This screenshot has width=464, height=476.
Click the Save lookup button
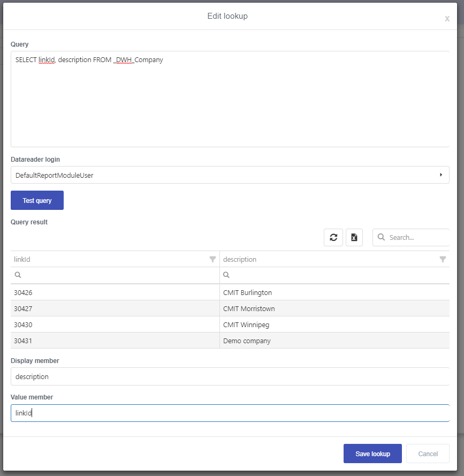372,454
